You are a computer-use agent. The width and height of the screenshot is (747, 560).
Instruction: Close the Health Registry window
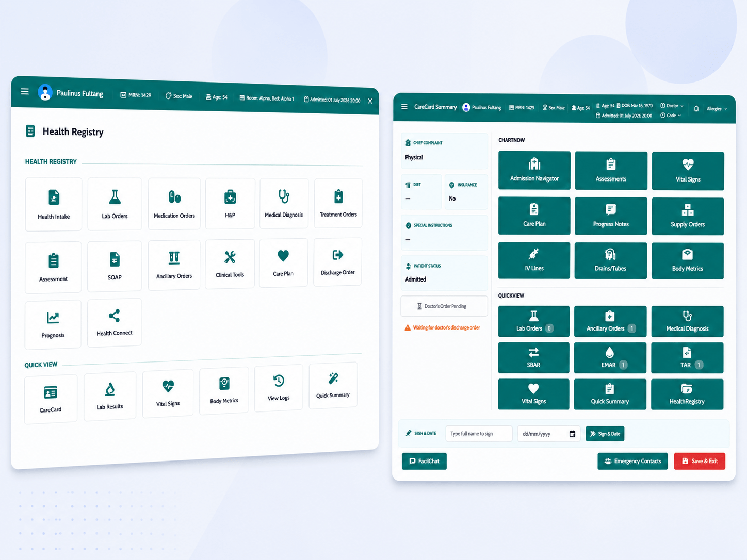370,101
